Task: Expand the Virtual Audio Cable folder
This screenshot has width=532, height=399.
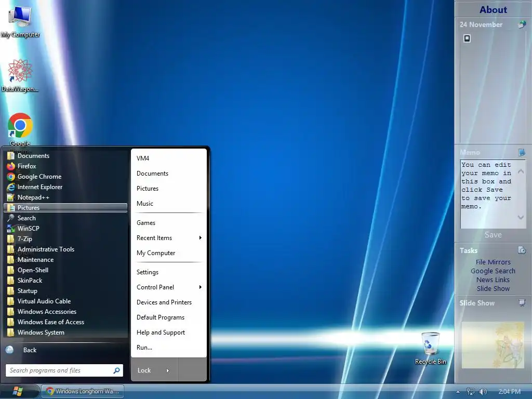Action: coord(65,301)
